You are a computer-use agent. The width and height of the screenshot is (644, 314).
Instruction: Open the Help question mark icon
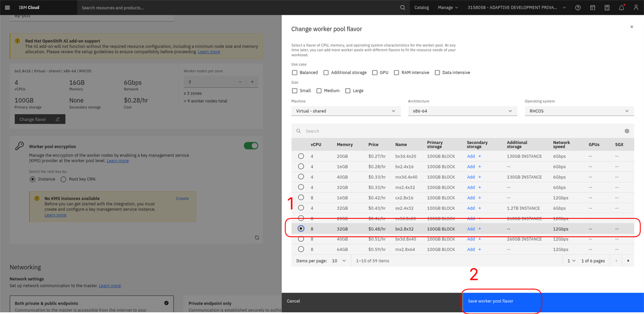(x=578, y=8)
